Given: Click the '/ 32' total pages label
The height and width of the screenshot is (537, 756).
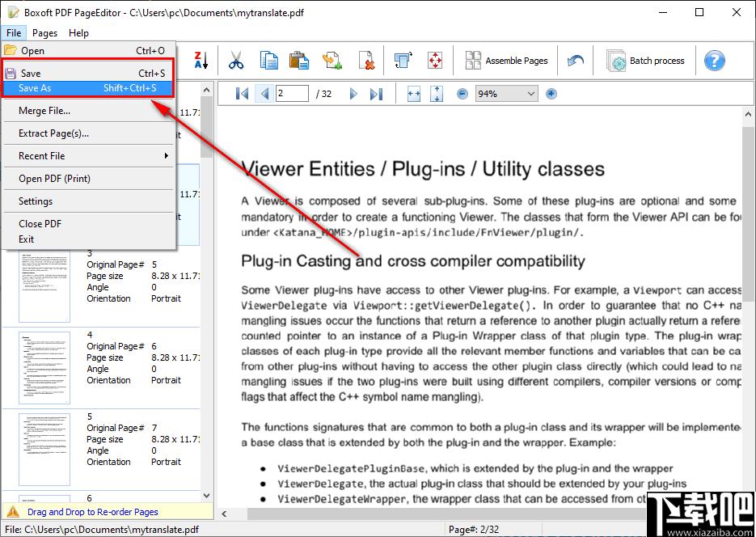Looking at the screenshot, I should click(x=324, y=94).
